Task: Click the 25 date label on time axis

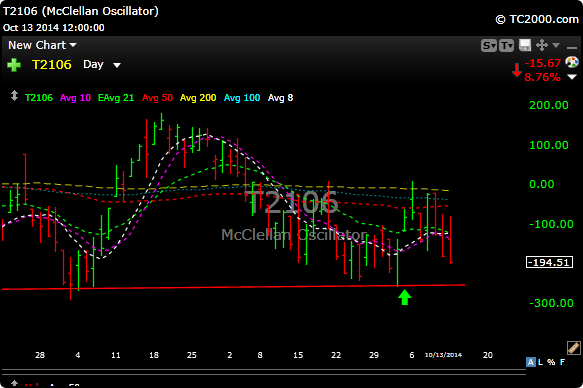Action: 191,355
